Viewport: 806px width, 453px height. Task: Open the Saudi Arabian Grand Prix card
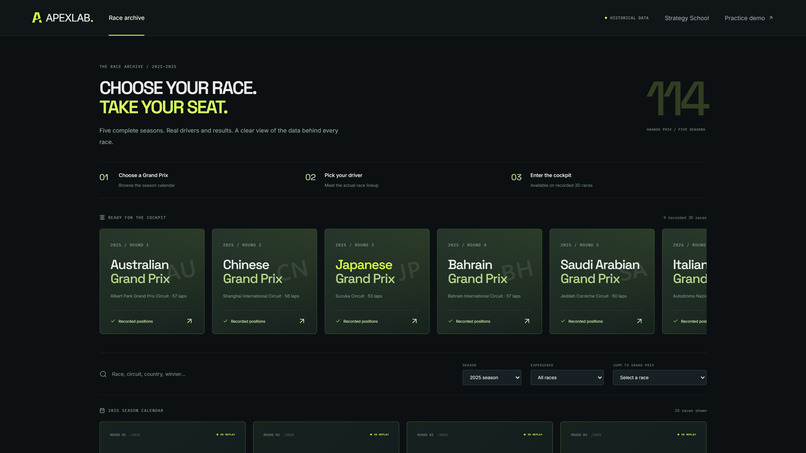click(x=602, y=281)
